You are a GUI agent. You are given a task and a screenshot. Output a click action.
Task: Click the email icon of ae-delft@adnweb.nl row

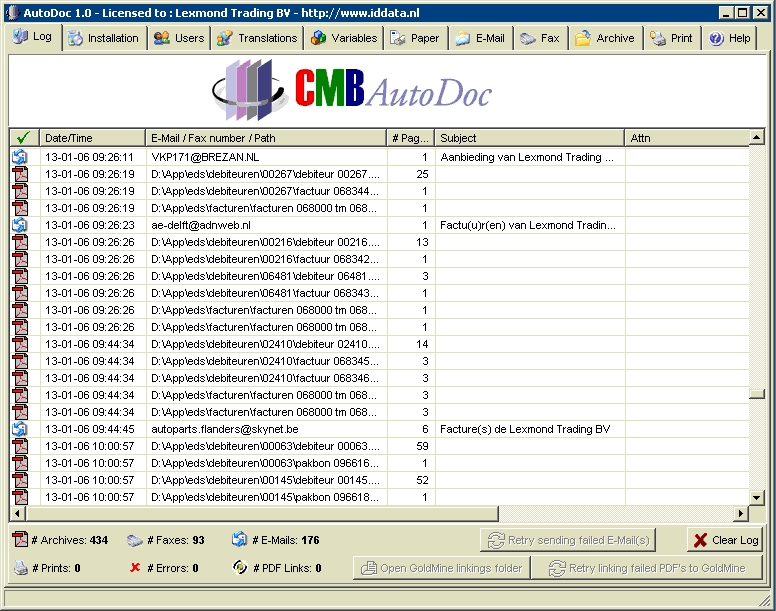(20, 225)
